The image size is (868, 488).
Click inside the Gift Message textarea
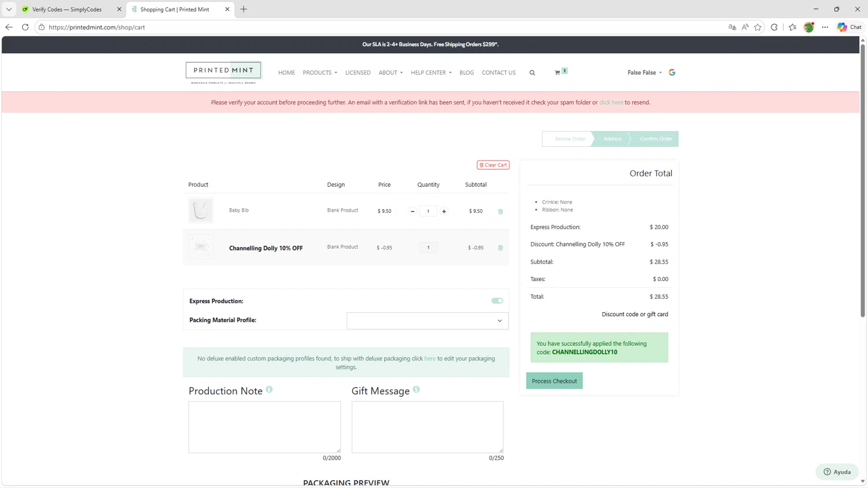click(428, 427)
